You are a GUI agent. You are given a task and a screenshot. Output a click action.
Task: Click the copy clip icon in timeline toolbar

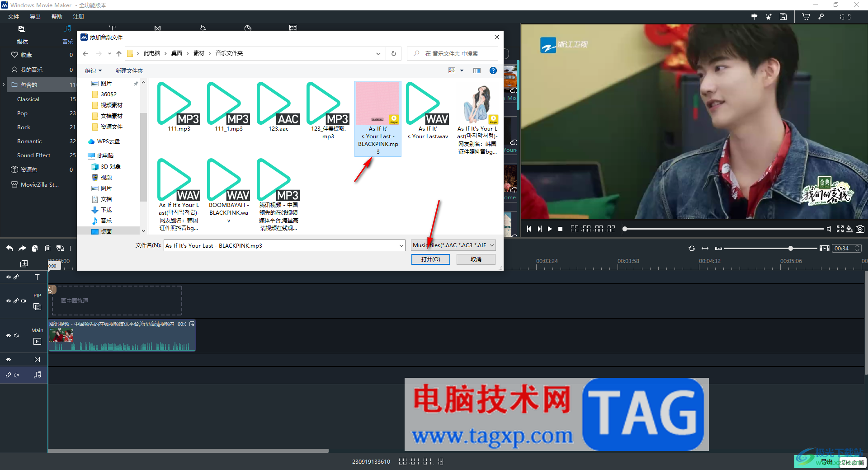point(35,248)
